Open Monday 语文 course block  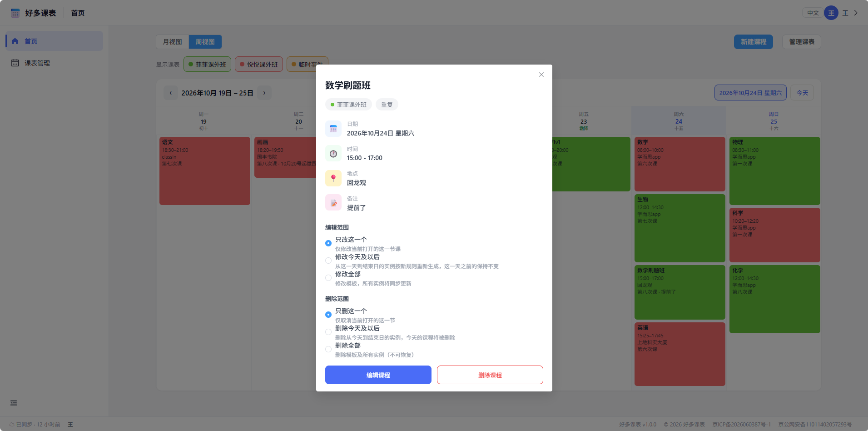pos(205,171)
